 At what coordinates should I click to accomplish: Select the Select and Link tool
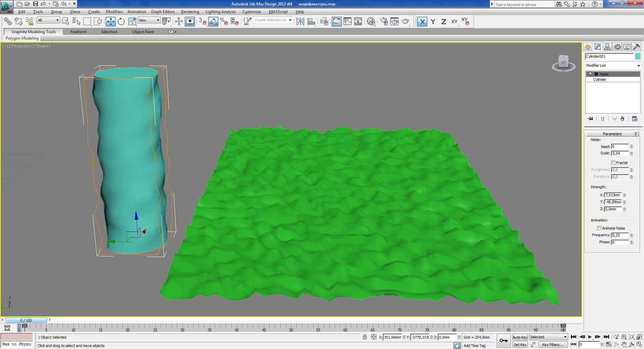[x=8, y=21]
